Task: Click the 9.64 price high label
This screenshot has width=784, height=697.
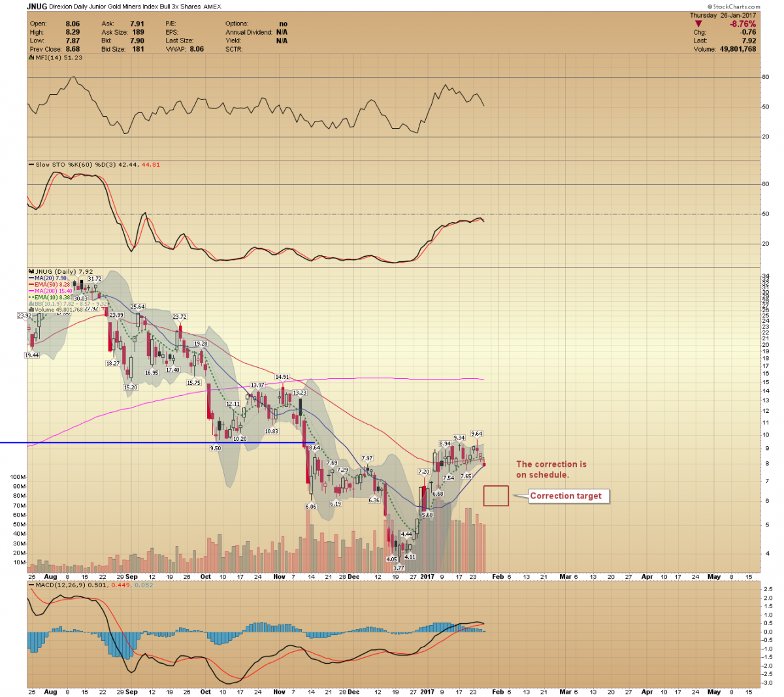Action: click(476, 434)
